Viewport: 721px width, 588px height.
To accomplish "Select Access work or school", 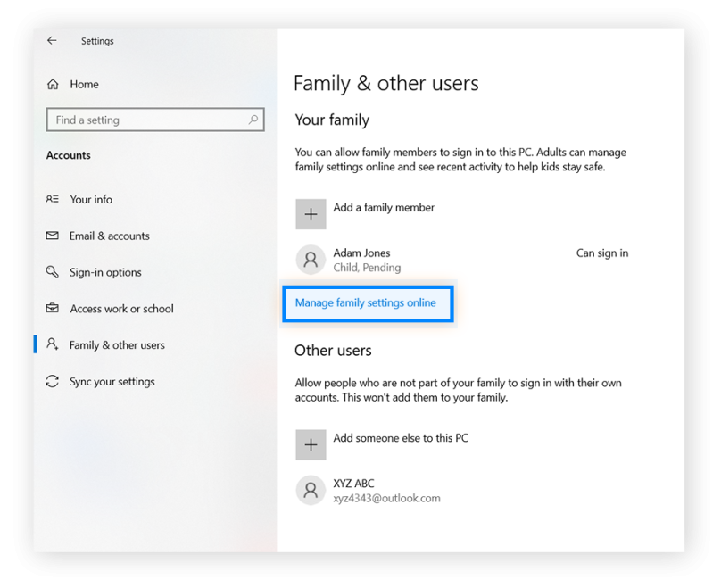I will (x=120, y=308).
